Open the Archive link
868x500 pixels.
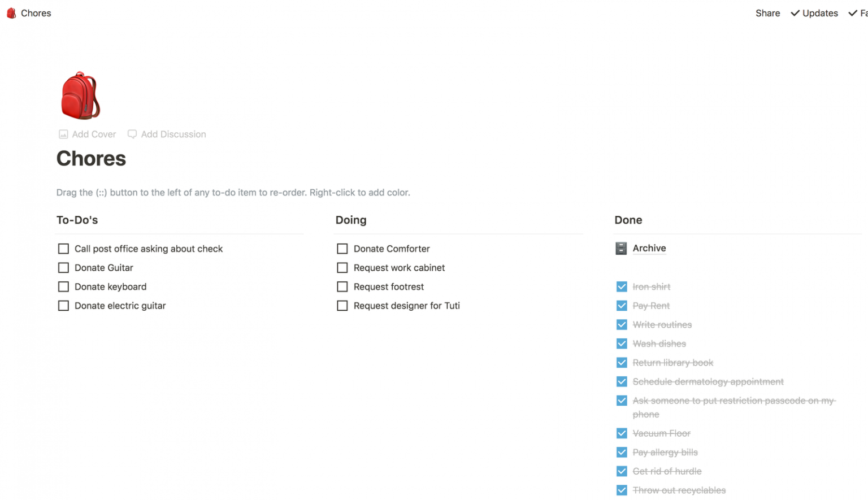click(x=649, y=248)
